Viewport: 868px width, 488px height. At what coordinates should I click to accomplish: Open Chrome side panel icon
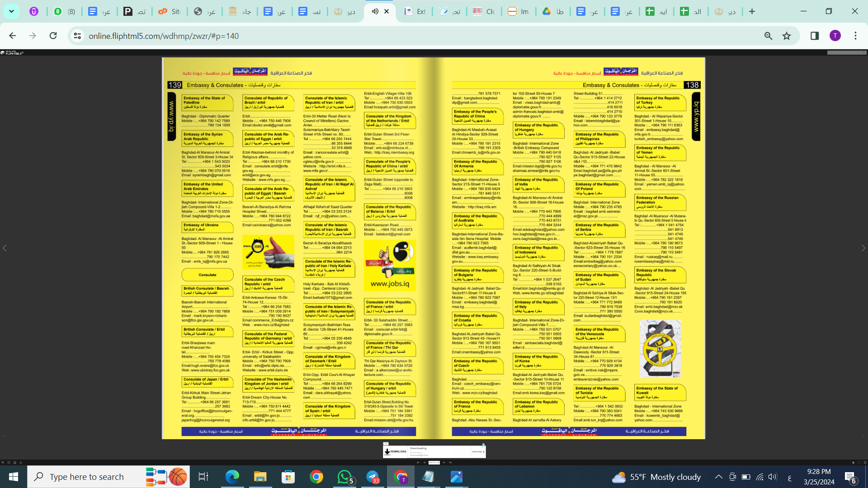pos(815,36)
